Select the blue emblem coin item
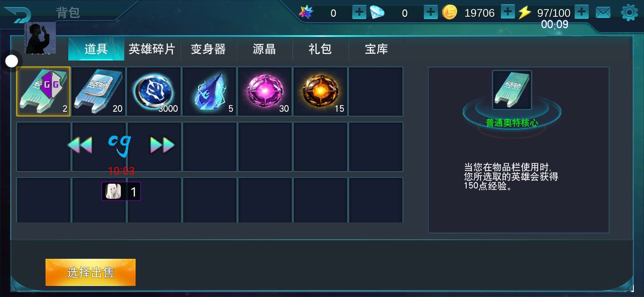 tap(154, 91)
